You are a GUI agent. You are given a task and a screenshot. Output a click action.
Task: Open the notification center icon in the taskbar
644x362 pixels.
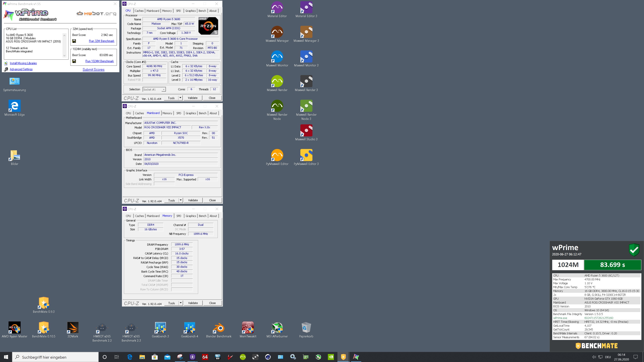tap(636, 357)
